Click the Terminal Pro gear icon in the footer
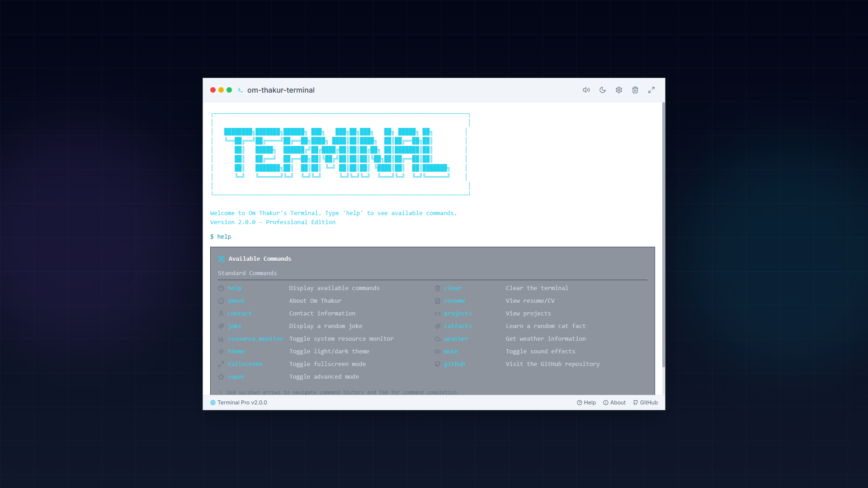This screenshot has width=868, height=488. pos(212,402)
